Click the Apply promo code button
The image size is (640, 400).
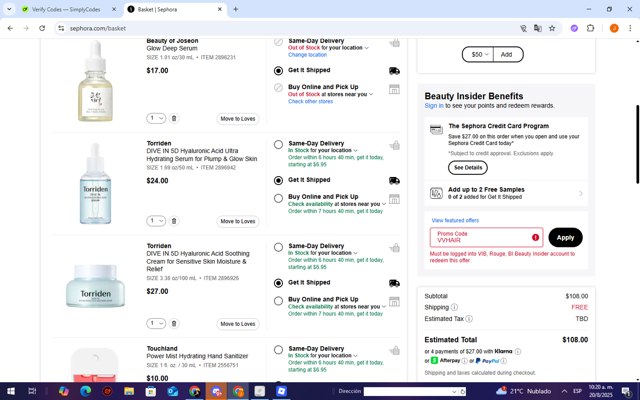pos(565,238)
